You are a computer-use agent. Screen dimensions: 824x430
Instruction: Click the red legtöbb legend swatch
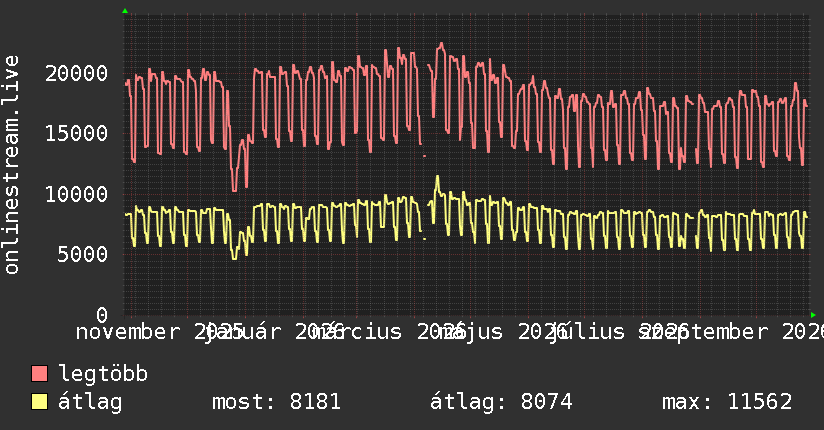pyautogui.click(x=39, y=373)
